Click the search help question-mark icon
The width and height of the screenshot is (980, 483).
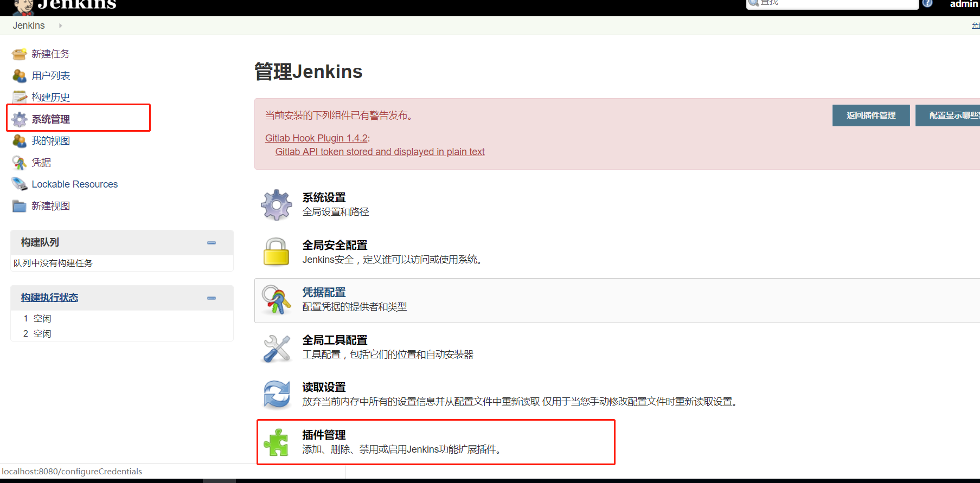[x=927, y=3]
